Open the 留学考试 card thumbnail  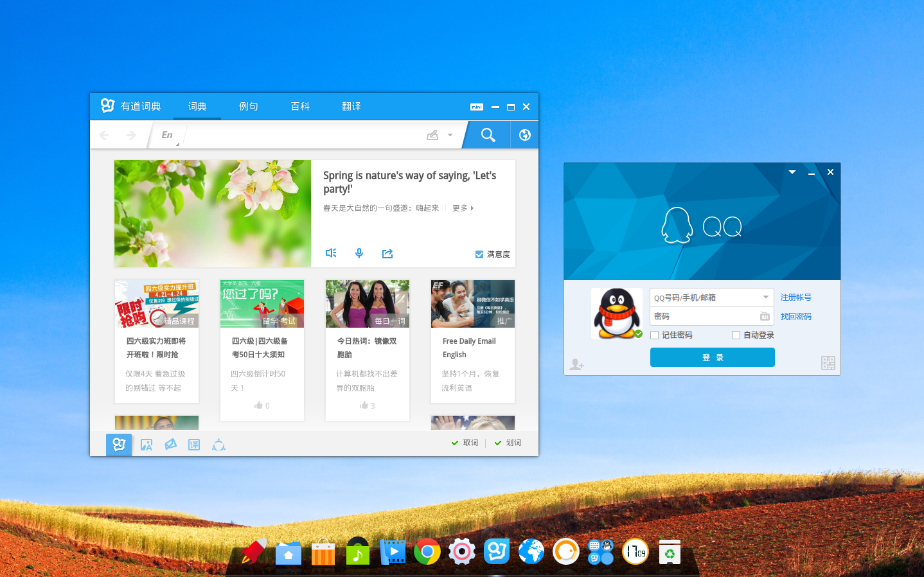(x=262, y=304)
